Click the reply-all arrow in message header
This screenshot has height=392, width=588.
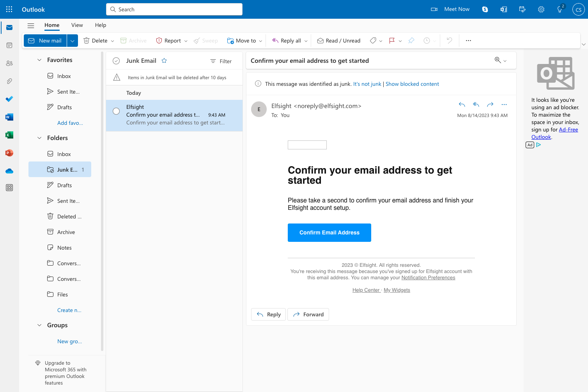(476, 105)
